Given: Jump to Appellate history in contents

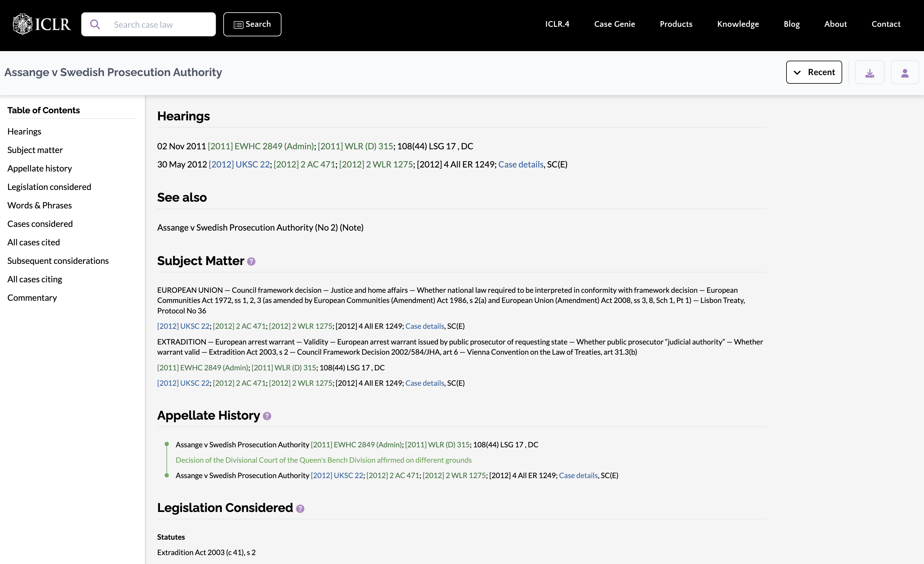Looking at the screenshot, I should click(x=40, y=168).
